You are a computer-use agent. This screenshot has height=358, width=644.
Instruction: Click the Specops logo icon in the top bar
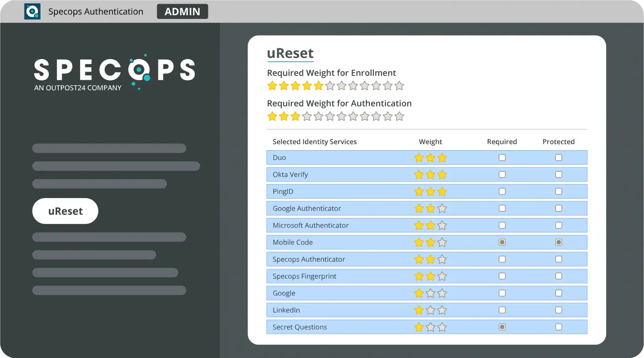pyautogui.click(x=32, y=11)
